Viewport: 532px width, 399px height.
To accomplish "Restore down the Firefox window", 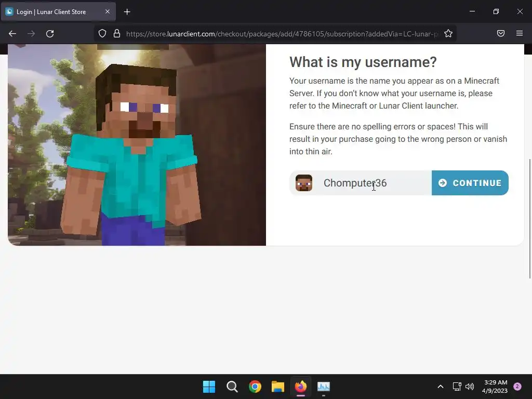I will (496, 11).
